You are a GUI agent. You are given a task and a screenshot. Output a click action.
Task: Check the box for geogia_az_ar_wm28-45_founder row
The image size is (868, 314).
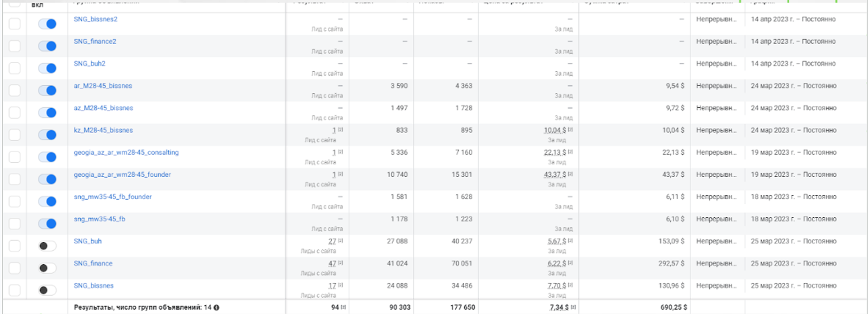14,179
